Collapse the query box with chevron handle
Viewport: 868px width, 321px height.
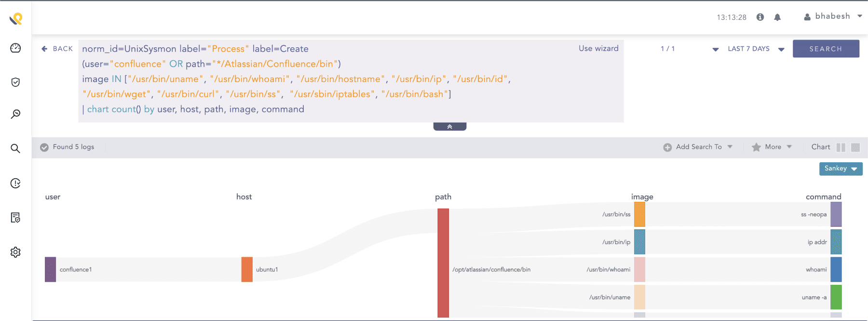pos(449,126)
